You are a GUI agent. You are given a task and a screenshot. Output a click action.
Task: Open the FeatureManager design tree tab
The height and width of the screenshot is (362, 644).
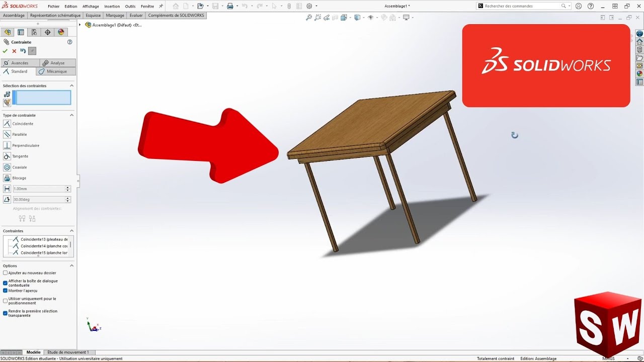pyautogui.click(x=8, y=32)
